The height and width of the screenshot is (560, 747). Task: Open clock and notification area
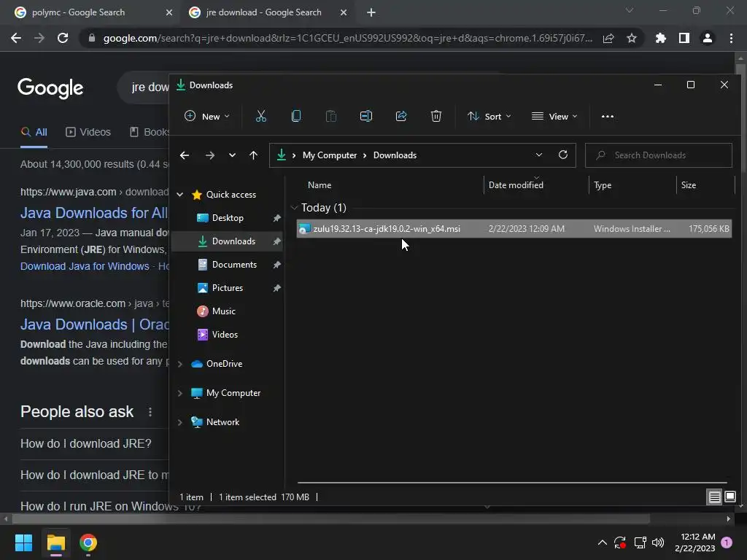(x=695, y=542)
